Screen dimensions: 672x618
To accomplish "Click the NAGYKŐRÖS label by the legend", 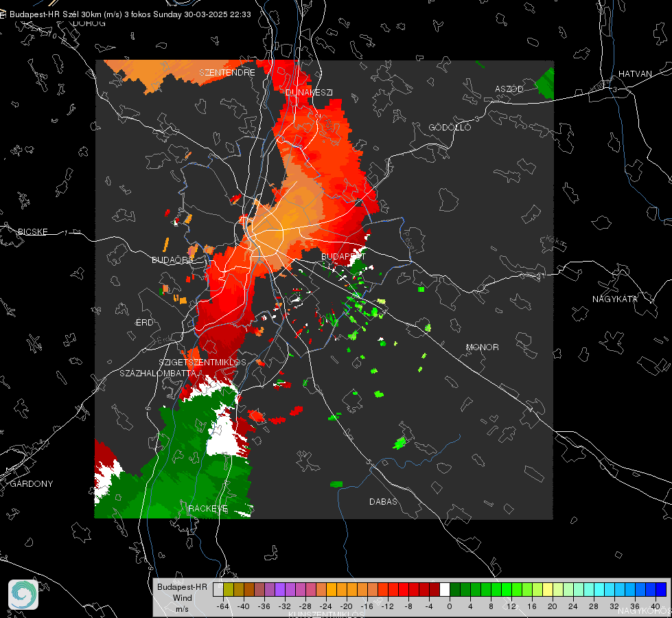I will [645, 611].
